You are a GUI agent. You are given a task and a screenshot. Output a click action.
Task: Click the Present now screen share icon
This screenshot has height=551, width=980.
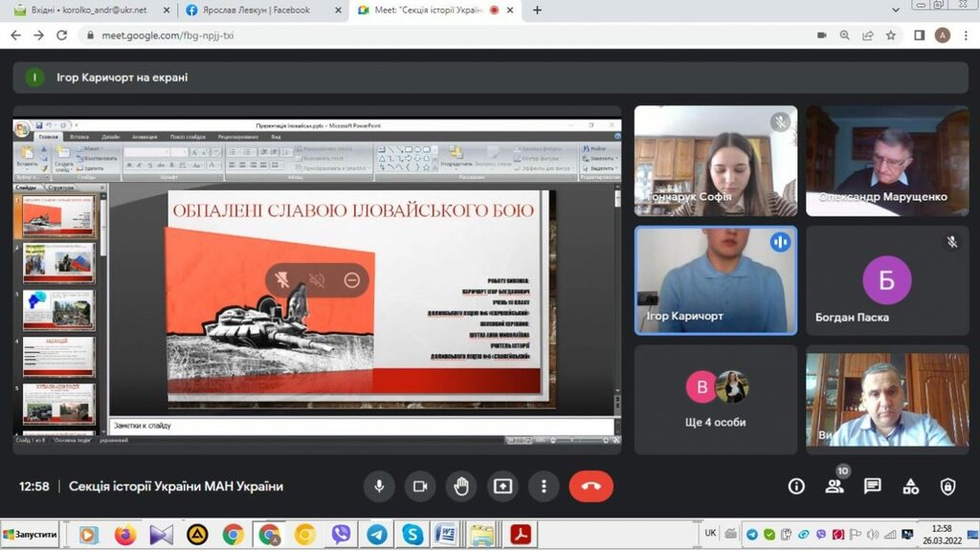click(x=502, y=486)
